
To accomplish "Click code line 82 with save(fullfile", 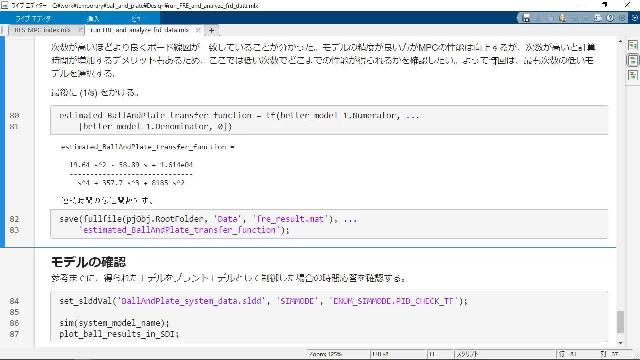I will pyautogui.click(x=208, y=219).
